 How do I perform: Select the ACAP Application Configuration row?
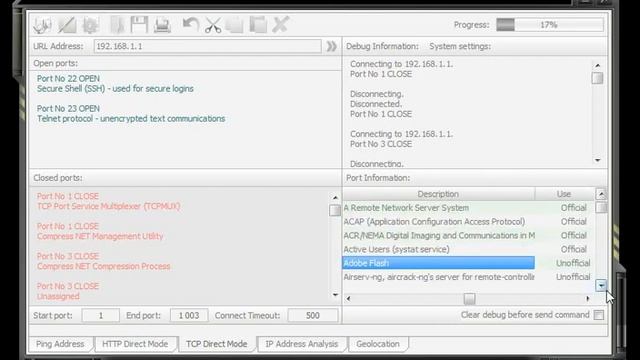468,222
